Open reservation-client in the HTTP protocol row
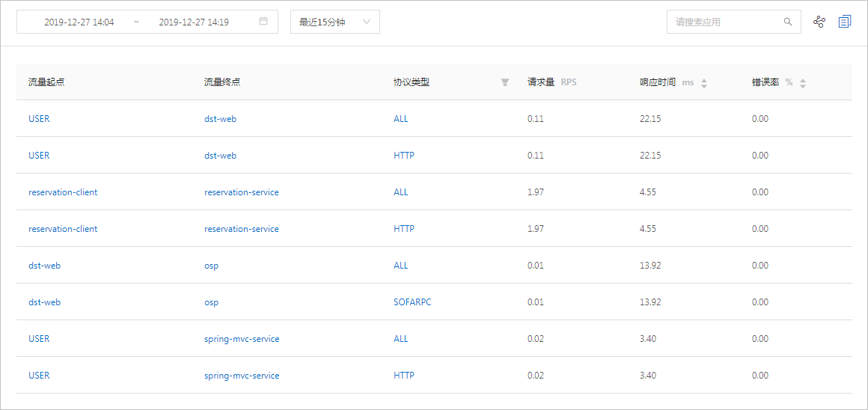This screenshot has height=410, width=868. click(63, 228)
